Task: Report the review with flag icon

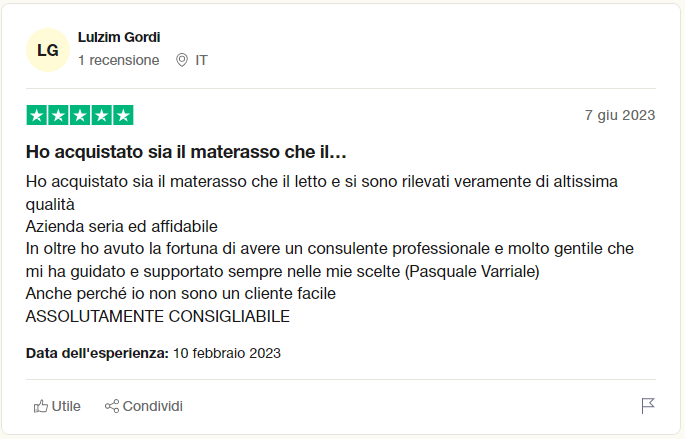Action: click(x=648, y=406)
